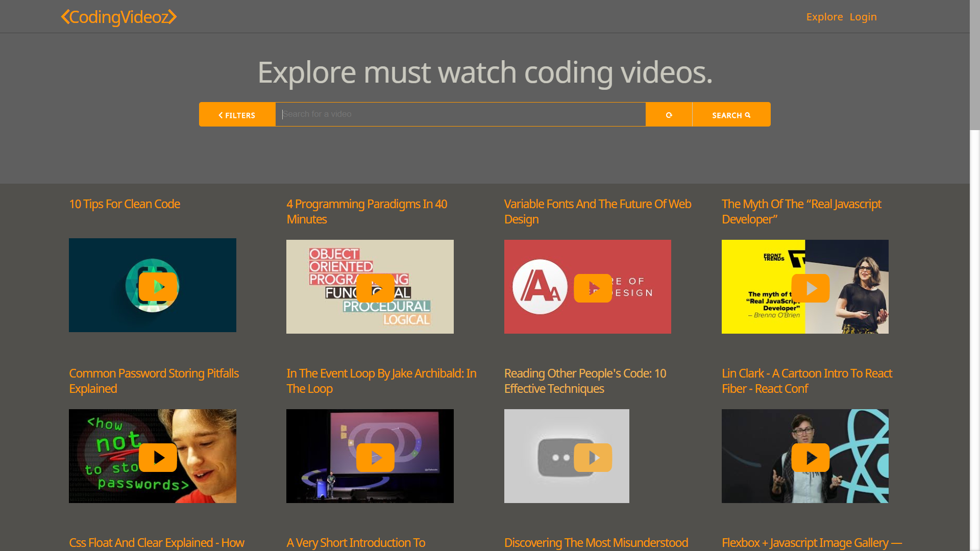
Task: Play the password storing pitfalls video
Action: point(158,458)
